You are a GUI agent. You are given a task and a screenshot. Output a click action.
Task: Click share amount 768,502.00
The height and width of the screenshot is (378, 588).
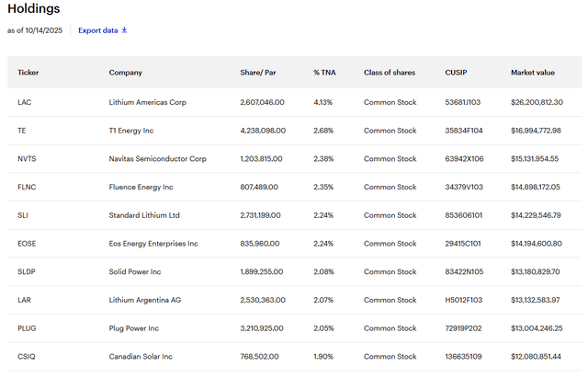pos(259,357)
